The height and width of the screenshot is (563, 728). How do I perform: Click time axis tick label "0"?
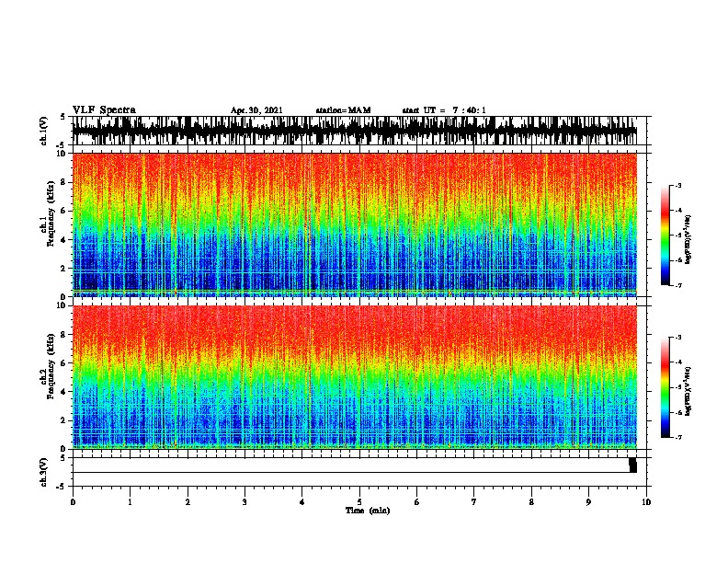click(x=73, y=502)
